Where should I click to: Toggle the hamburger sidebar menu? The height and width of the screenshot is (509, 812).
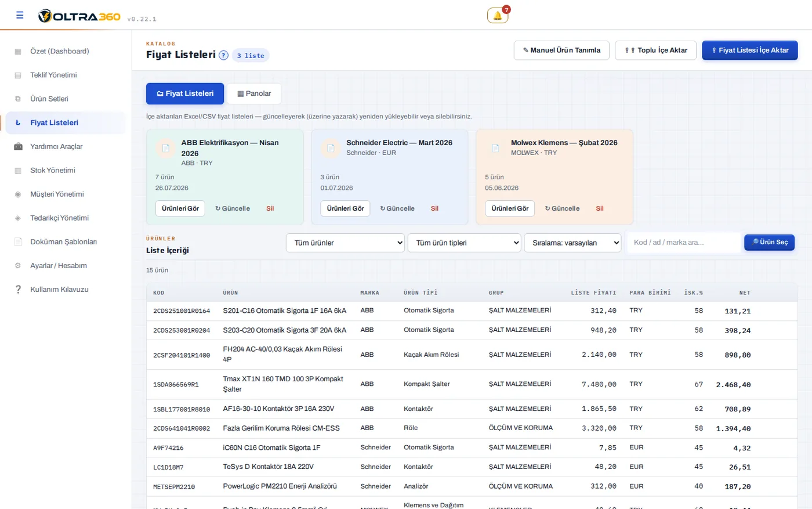click(x=20, y=15)
